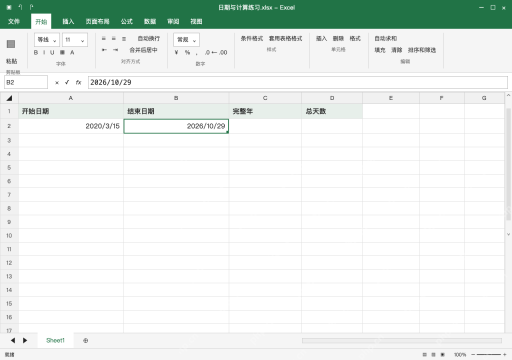Apply currency format with ¥ icon
Viewport: 512px width, 360px height.
click(176, 52)
